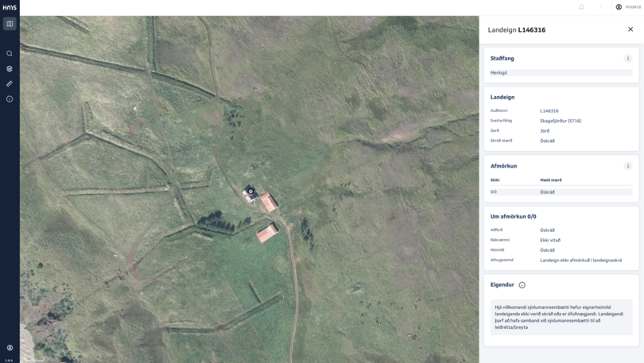Click the HMS logo
This screenshot has width=644, height=363.
pyautogui.click(x=10, y=7)
